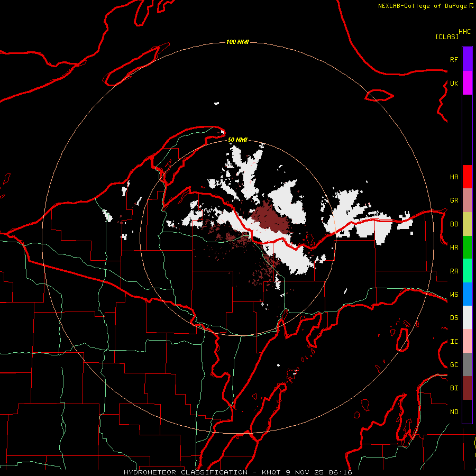Click the 9 NOV 25 date stamp

pyautogui.click(x=305, y=472)
